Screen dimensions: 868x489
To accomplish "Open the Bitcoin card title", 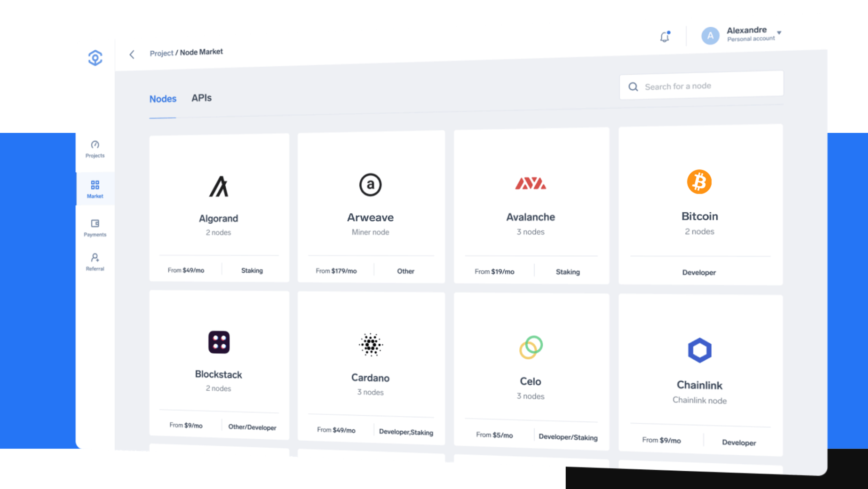I will (x=700, y=216).
